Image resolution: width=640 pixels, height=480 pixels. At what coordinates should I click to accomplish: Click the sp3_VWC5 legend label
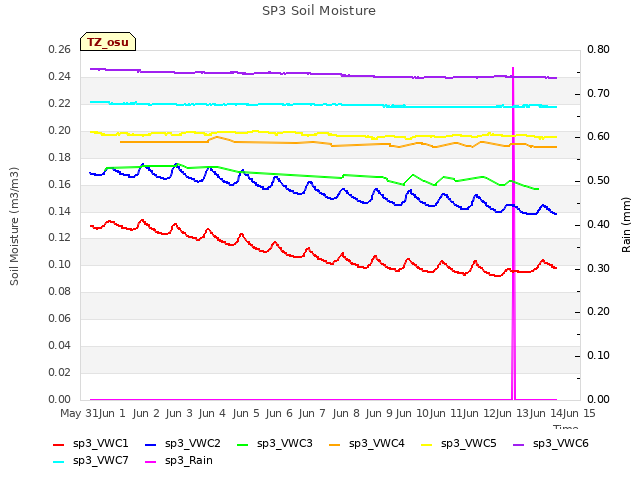(469, 443)
